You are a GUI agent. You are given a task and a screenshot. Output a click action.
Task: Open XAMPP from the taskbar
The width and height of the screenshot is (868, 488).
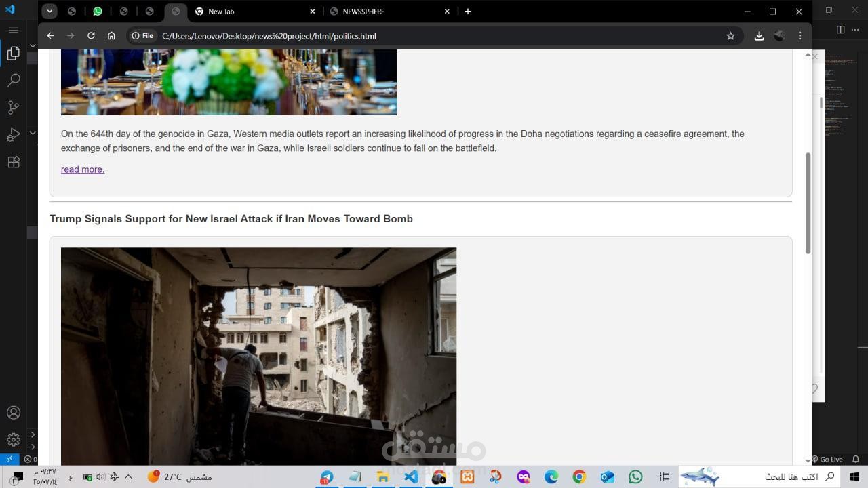click(467, 477)
